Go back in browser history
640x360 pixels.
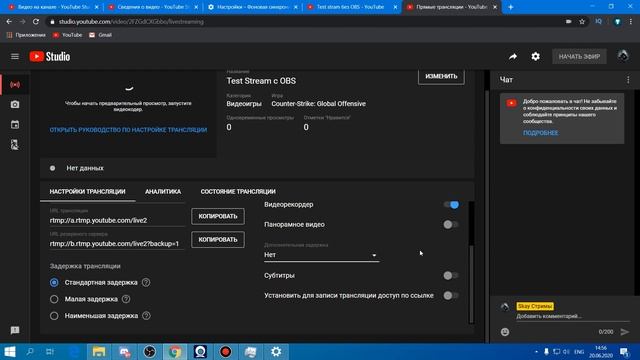[x=9, y=22]
